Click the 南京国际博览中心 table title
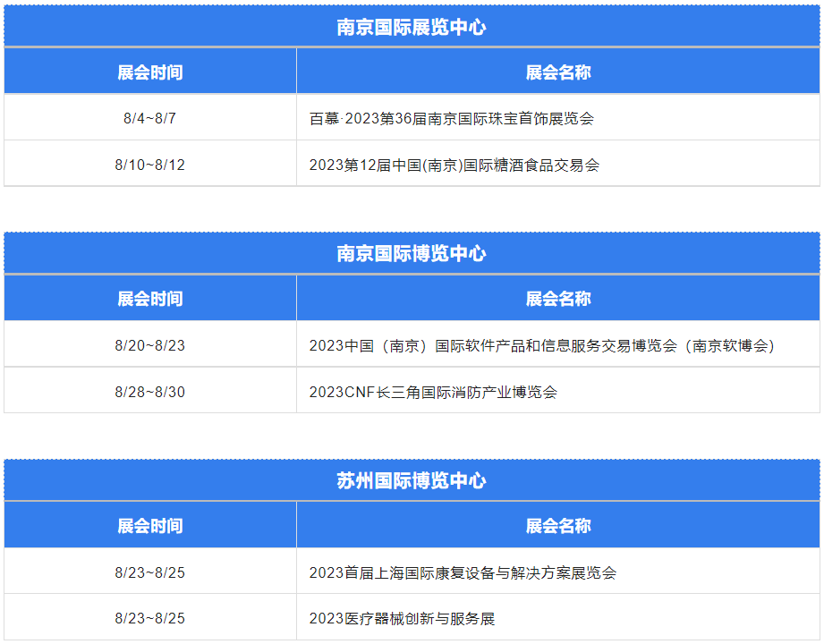This screenshot has height=644, width=824. [412, 254]
